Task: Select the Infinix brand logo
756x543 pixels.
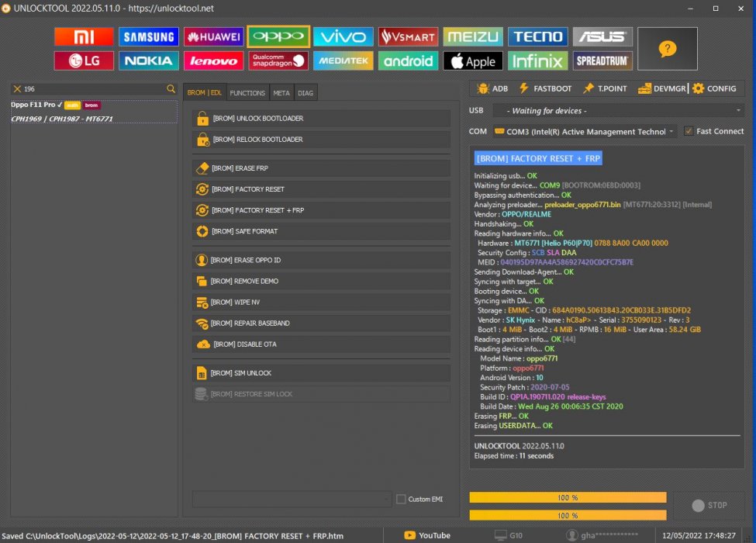Action: click(x=537, y=61)
